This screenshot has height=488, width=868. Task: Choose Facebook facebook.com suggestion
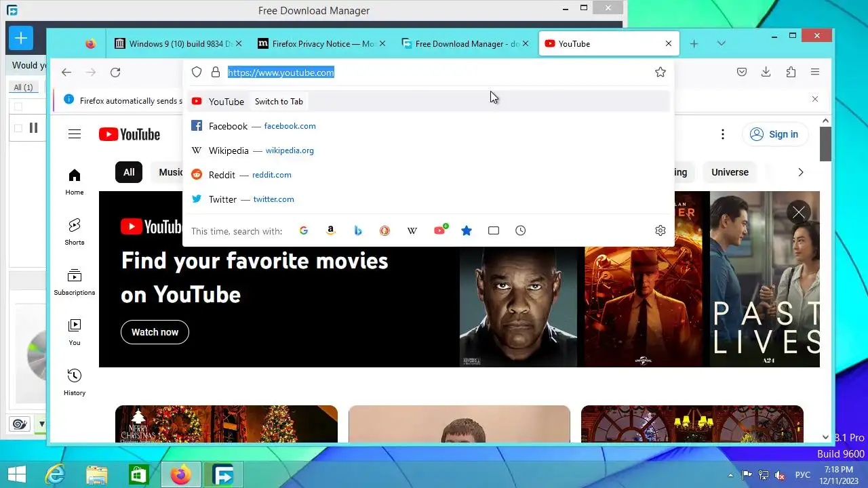point(429,126)
